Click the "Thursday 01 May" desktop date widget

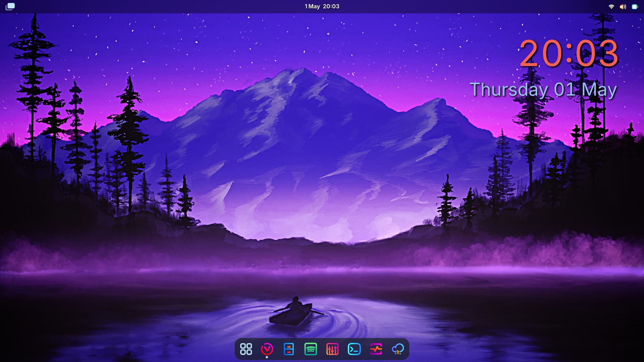543,89
